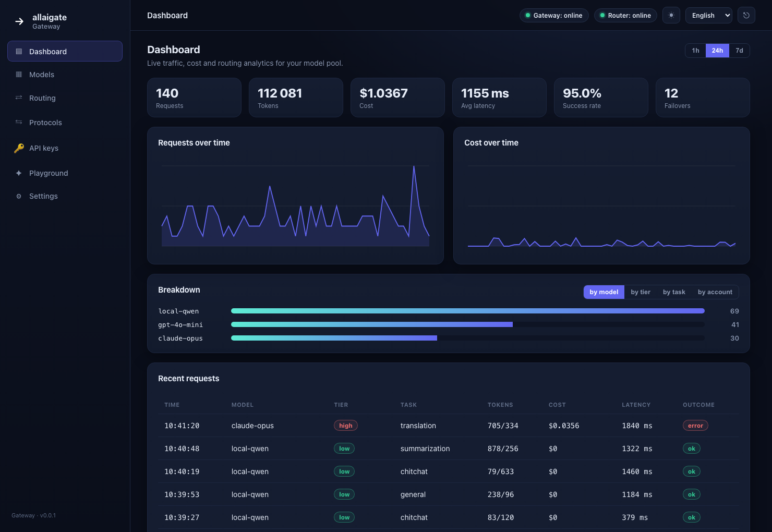Image resolution: width=772 pixels, height=532 pixels.
Task: Click the Gateway: online status pill
Action: [554, 15]
